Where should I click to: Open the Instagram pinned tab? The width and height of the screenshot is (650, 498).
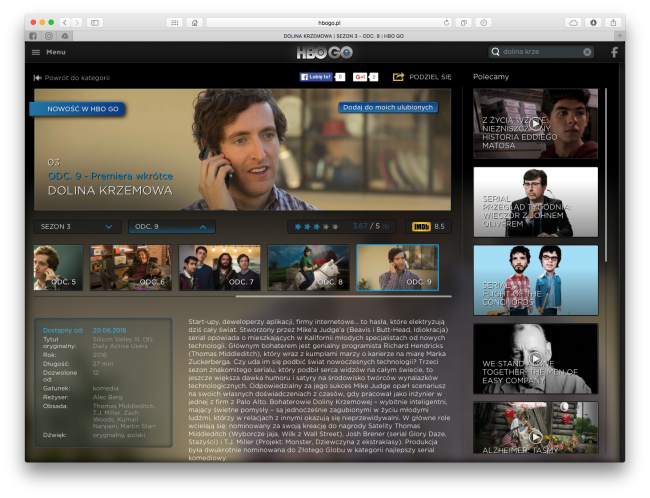[49, 36]
